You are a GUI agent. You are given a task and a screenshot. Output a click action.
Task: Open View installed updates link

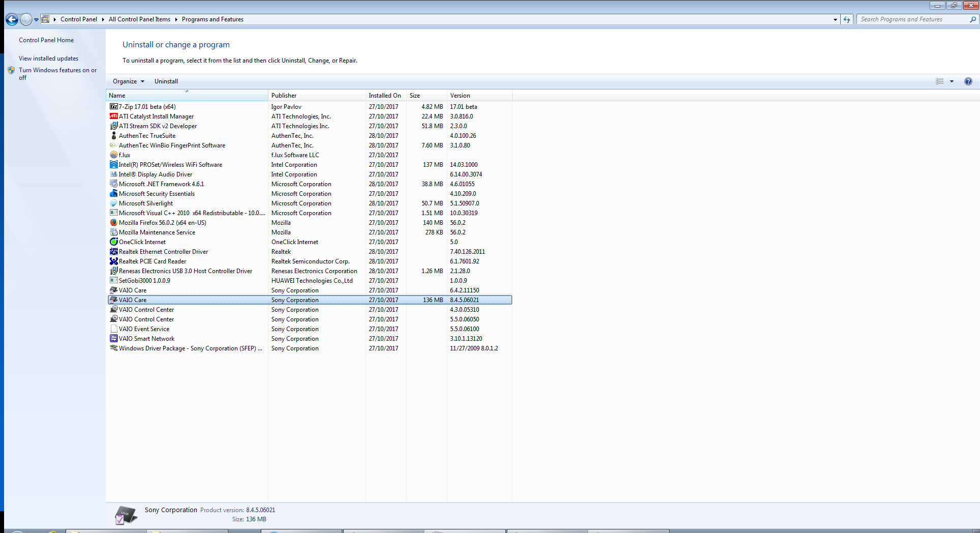pyautogui.click(x=48, y=58)
